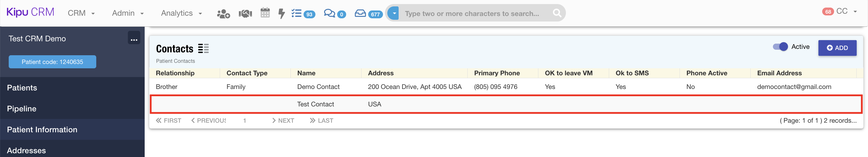Expand the Admin dropdown menu
Image resolution: width=868 pixels, height=157 pixels.
click(128, 13)
